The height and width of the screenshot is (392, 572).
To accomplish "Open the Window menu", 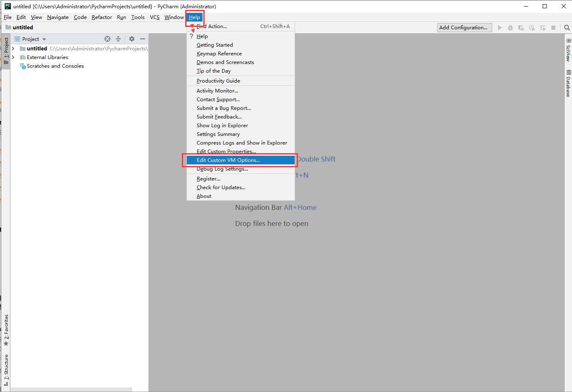I will tap(174, 17).
